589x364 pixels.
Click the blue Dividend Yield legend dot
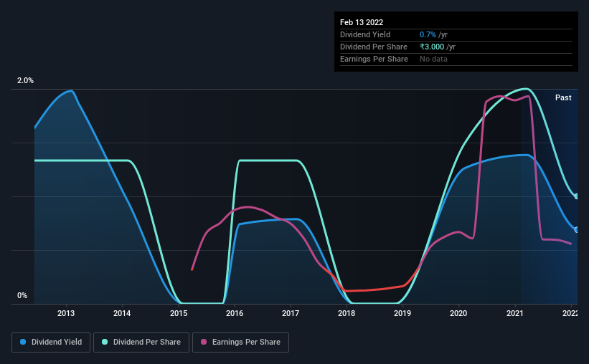(x=23, y=342)
